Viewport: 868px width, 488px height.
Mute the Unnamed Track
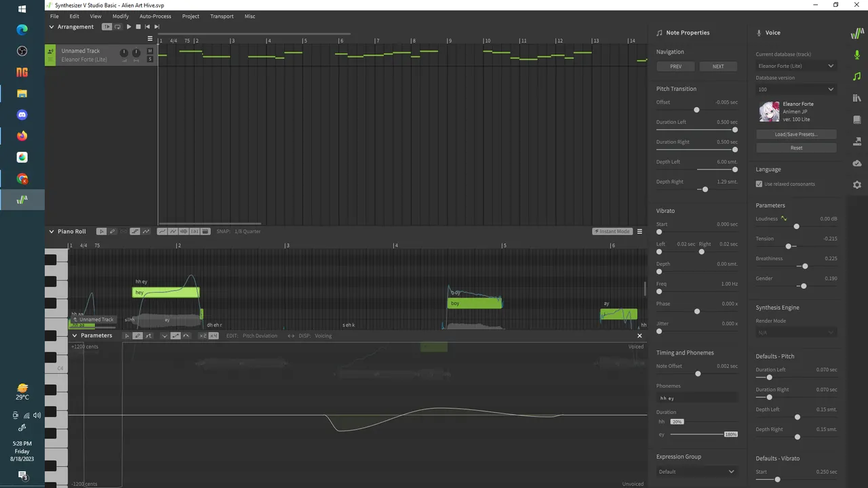coord(151,51)
